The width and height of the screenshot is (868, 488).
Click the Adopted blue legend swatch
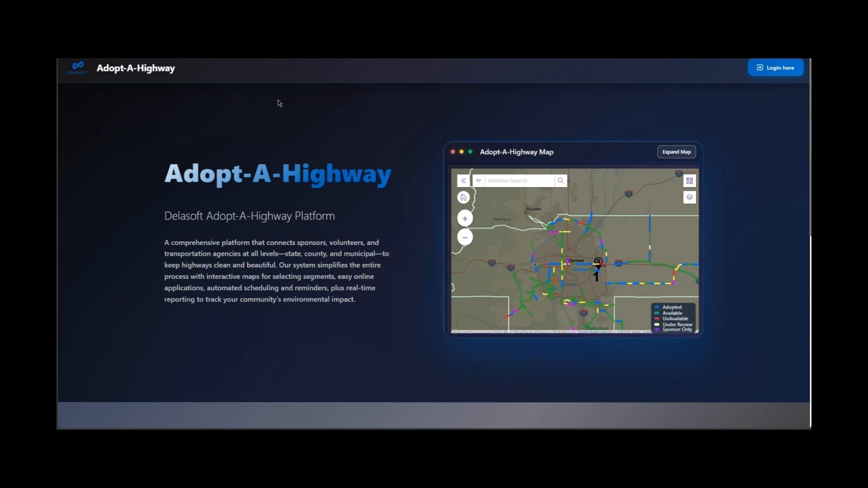657,307
